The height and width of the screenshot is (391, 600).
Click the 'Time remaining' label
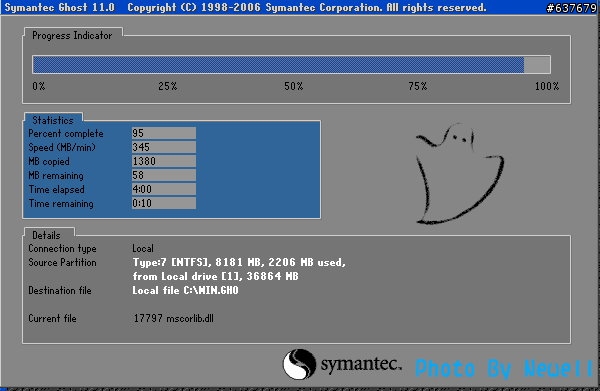(61, 204)
